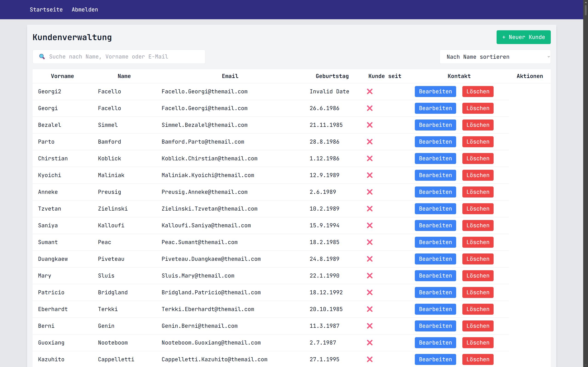
Task: Click red X icon in Kyoichi row
Action: (x=370, y=175)
